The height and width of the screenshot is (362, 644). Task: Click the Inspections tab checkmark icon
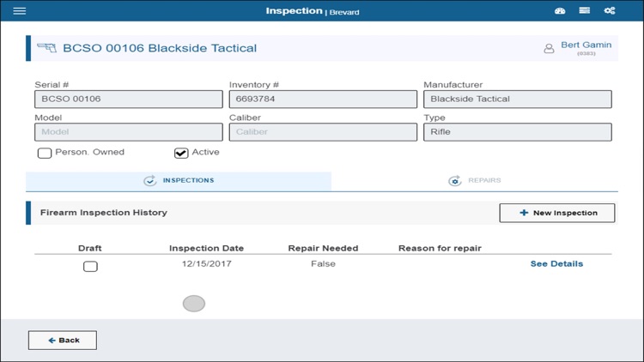coord(150,181)
